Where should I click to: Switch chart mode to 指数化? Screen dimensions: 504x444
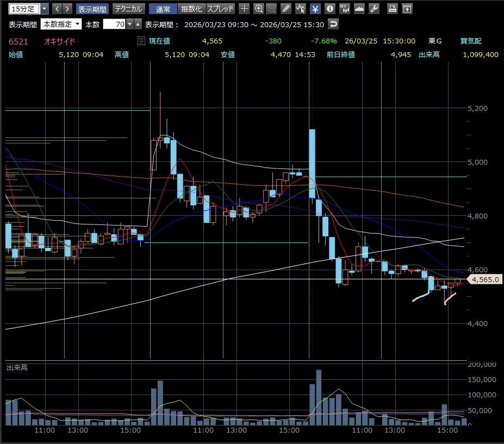tap(191, 9)
